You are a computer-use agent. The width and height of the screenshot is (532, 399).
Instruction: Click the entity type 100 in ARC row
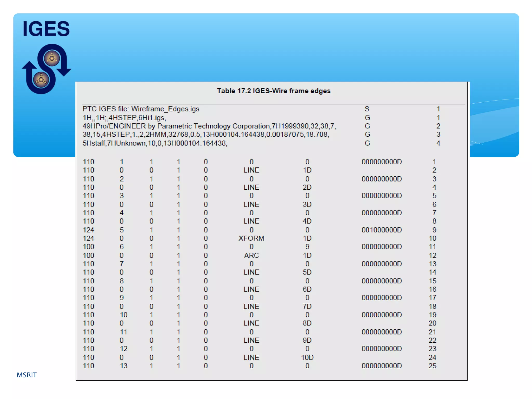click(x=88, y=255)
